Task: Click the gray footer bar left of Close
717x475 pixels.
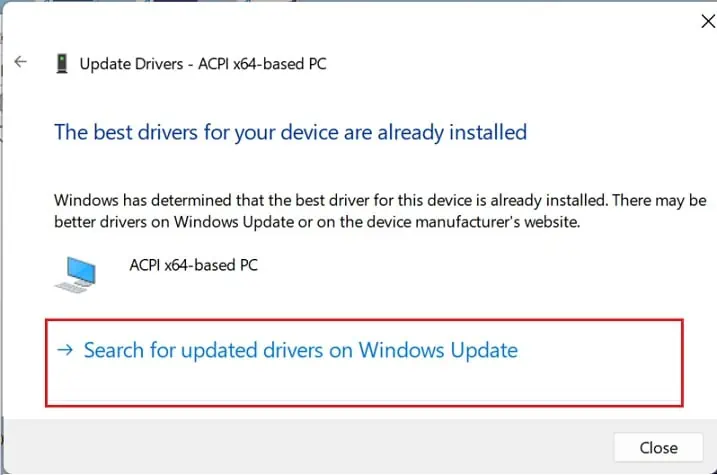Action: coord(300,446)
